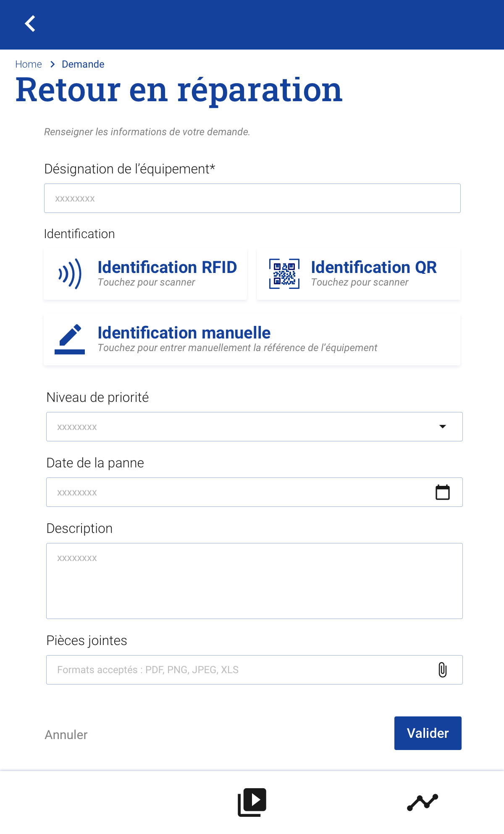Click Annuler to cancel the request
Screen dimensions: 504x834
coord(66,734)
